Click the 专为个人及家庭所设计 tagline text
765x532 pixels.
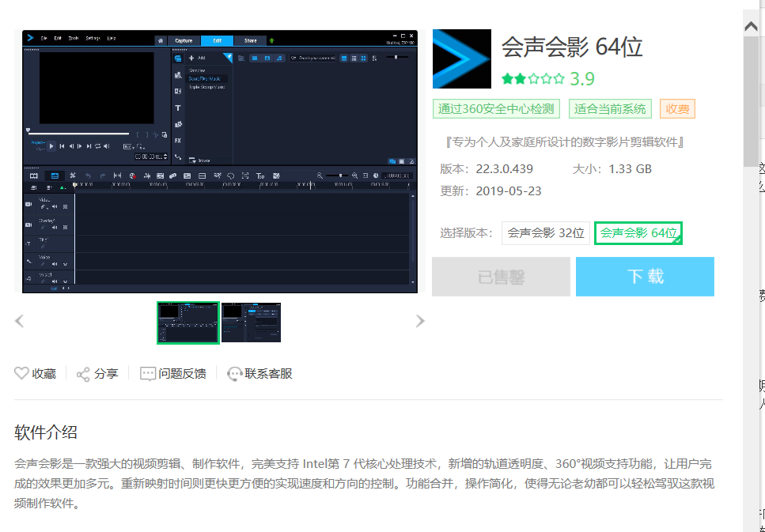[563, 142]
